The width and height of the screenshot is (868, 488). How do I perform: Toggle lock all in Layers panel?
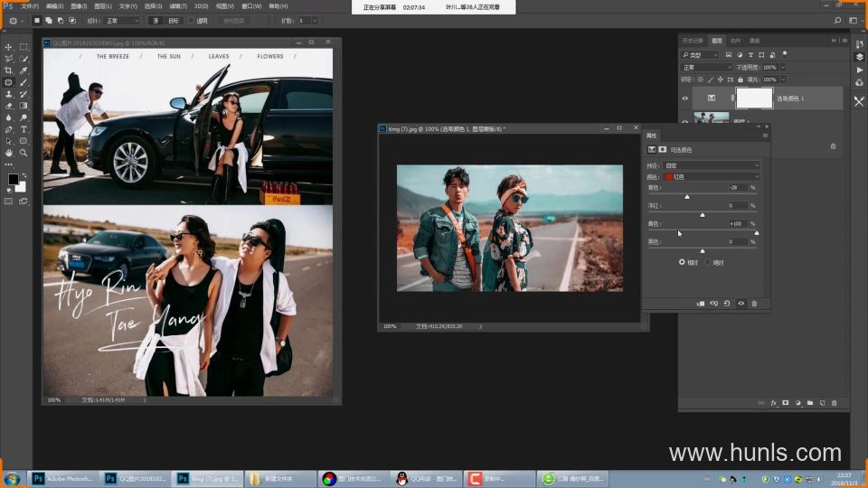(x=741, y=80)
